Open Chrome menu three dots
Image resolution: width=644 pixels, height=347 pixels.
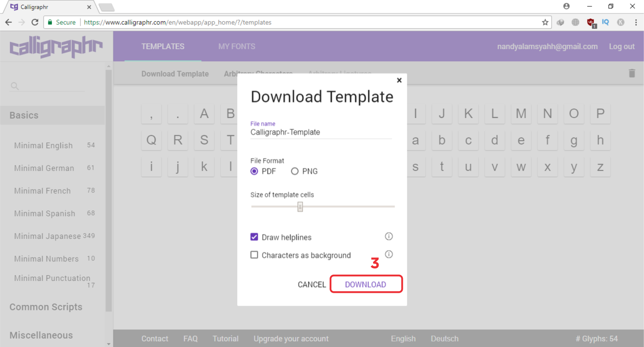pos(636,22)
